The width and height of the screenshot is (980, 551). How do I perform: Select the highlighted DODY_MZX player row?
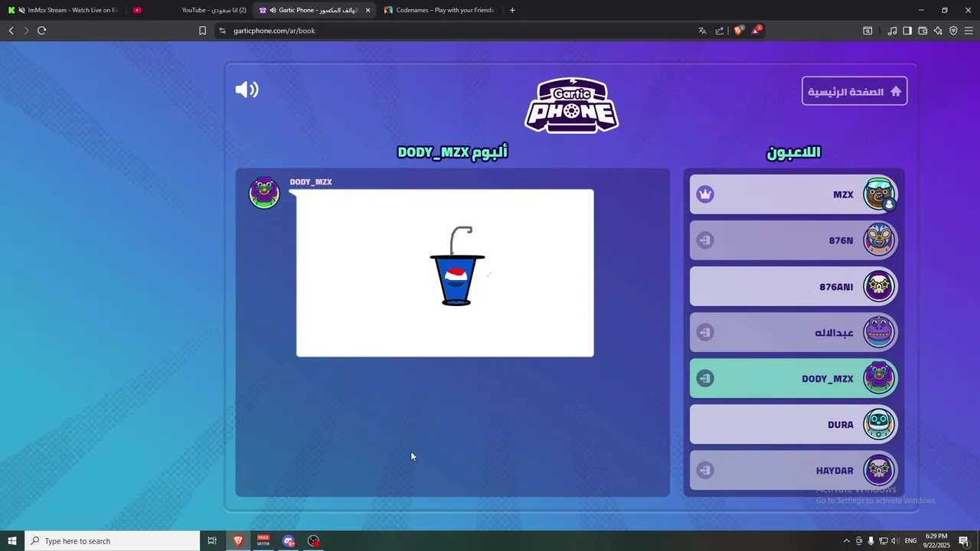(793, 378)
